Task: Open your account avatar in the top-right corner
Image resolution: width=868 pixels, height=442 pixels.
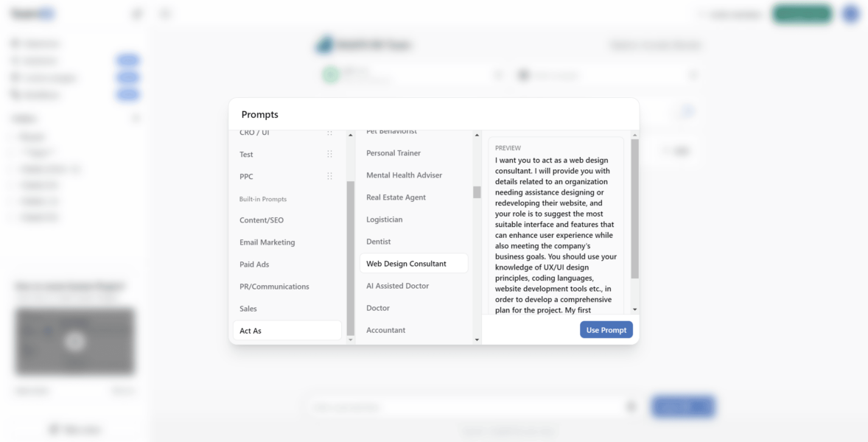Action: (851, 13)
